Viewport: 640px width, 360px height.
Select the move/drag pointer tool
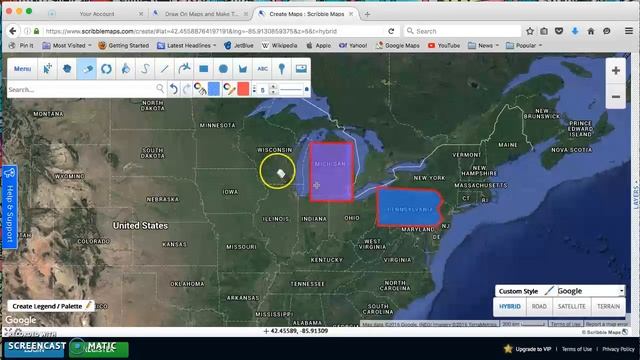tap(47, 69)
